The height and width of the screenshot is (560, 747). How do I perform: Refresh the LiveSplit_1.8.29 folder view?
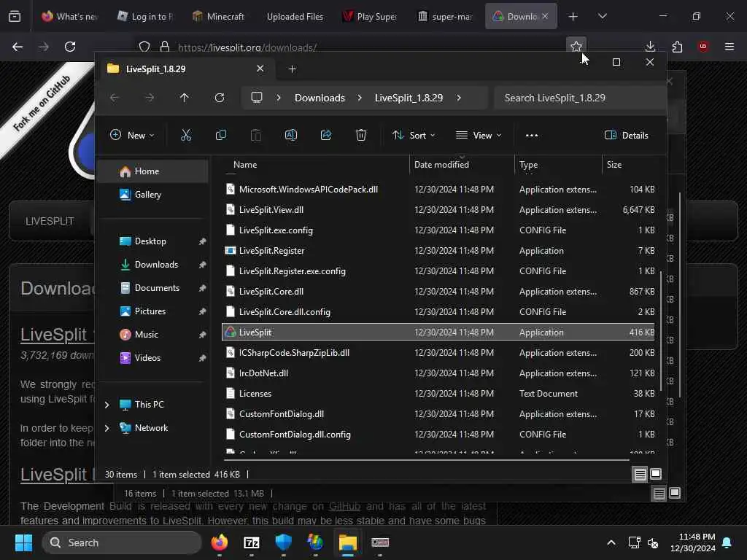point(220,98)
